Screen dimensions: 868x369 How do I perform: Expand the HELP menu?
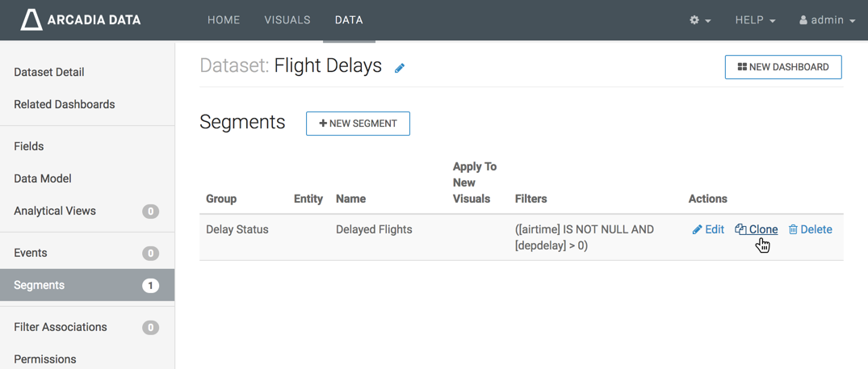point(755,20)
